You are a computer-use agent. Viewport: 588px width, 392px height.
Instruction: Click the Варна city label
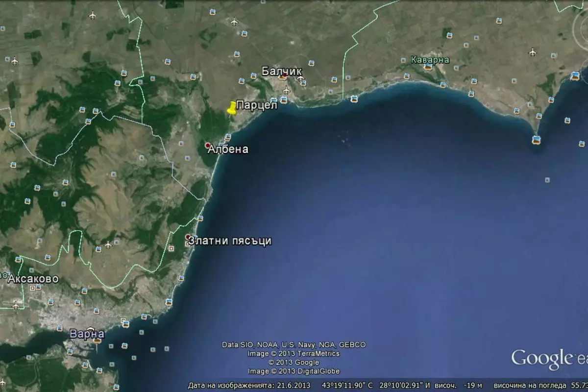pos(87,334)
